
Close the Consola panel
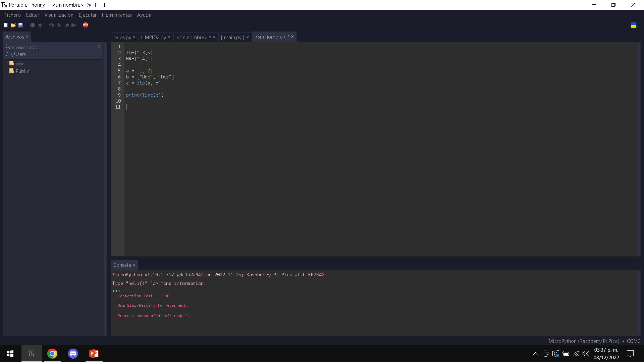pos(134,265)
